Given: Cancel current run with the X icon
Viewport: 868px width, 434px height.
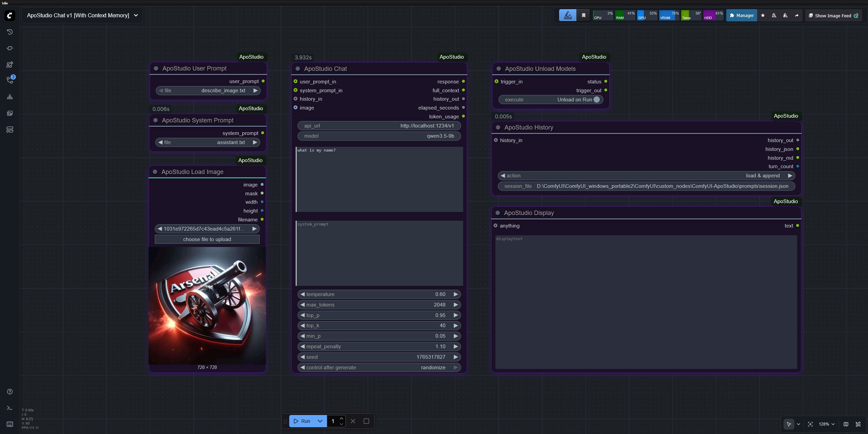Looking at the screenshot, I should (x=353, y=421).
